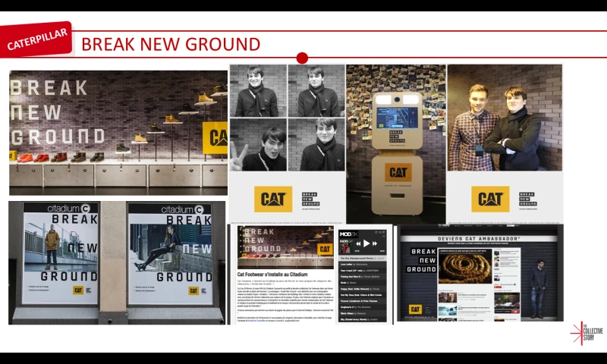This screenshot has width=607, height=364.
Task: Select highlighted track The One (Klangkarussell Remix)
Action: [363, 258]
